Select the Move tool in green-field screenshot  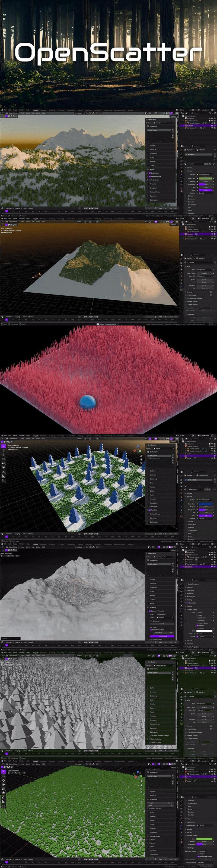click(3, 780)
